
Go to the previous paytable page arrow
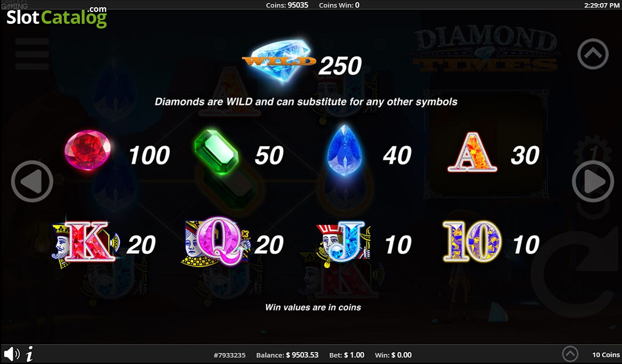click(32, 182)
